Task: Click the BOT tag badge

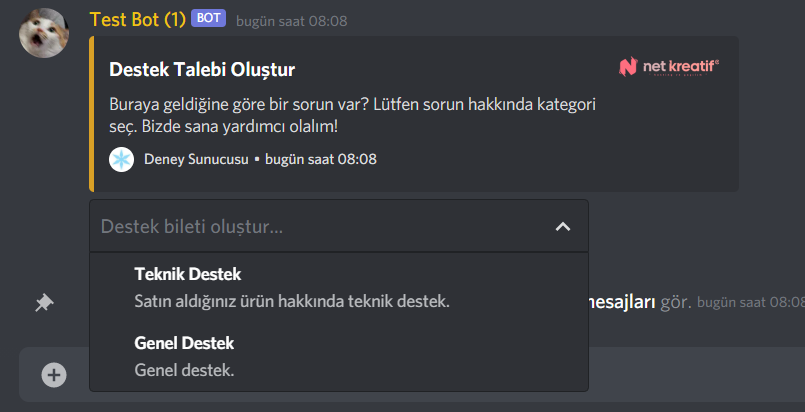Action: pos(208,18)
